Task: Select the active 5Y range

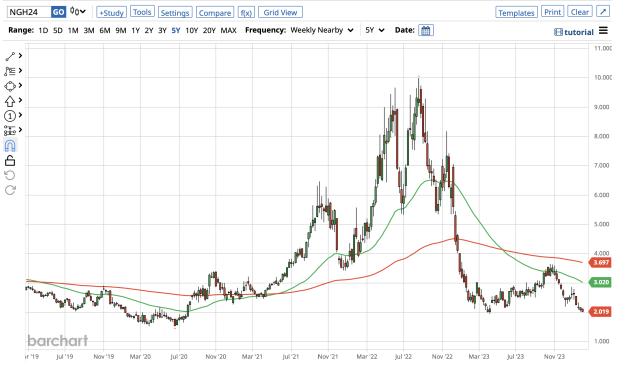Action: tap(176, 30)
